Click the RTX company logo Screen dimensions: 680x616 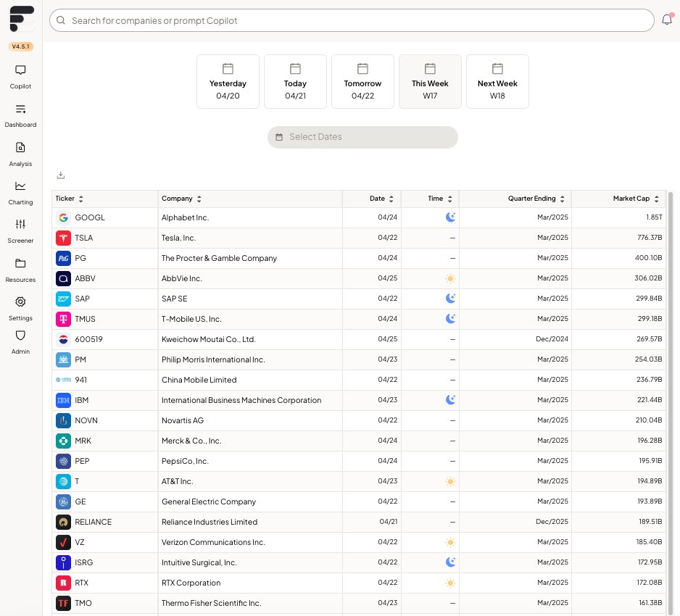pyautogui.click(x=63, y=583)
